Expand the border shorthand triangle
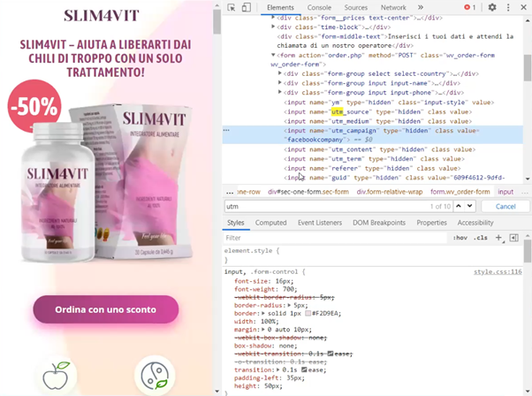 263,313
